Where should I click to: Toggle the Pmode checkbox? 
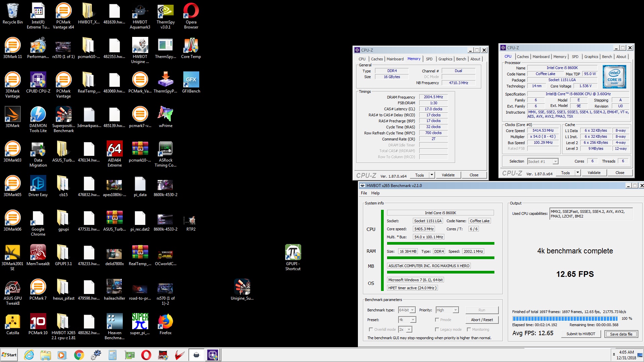(437, 320)
